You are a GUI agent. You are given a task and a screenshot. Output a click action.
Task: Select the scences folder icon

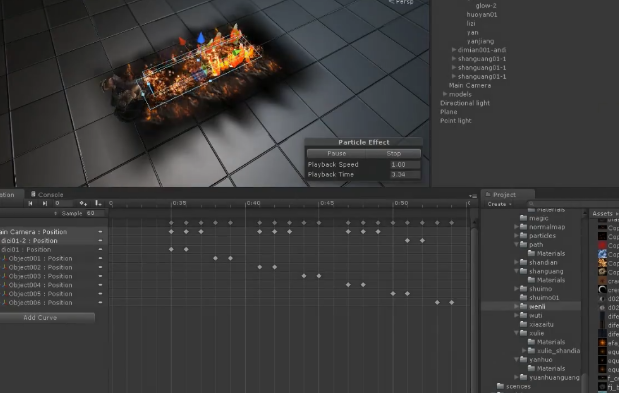501,386
